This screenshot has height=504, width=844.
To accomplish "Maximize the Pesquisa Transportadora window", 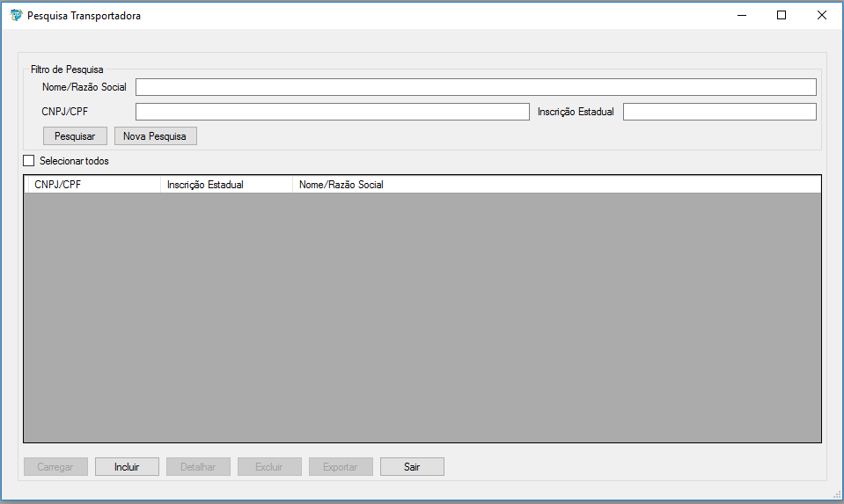I will coord(782,15).
